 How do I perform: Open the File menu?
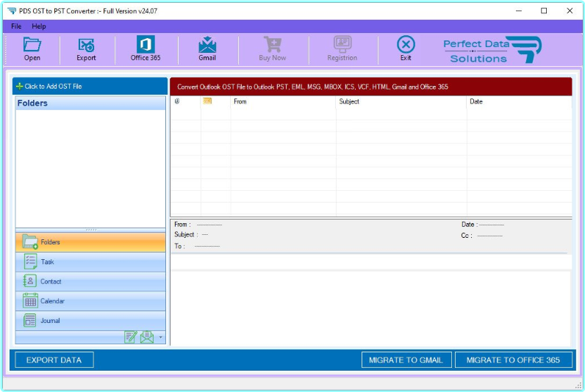click(16, 26)
